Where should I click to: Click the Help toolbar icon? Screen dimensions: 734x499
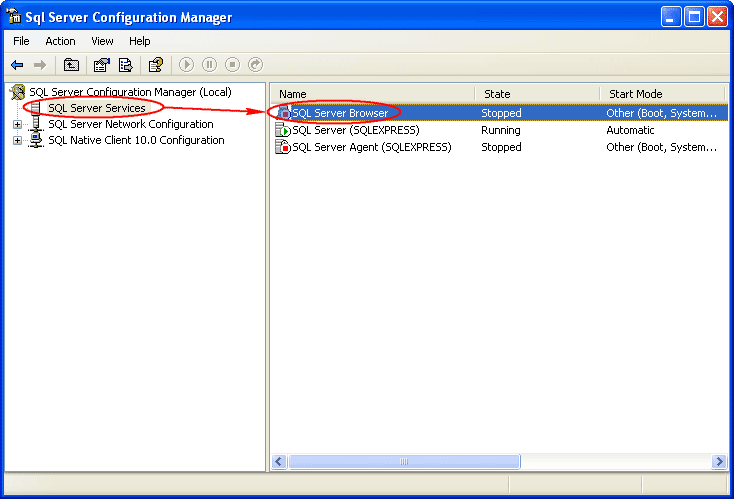click(x=155, y=65)
